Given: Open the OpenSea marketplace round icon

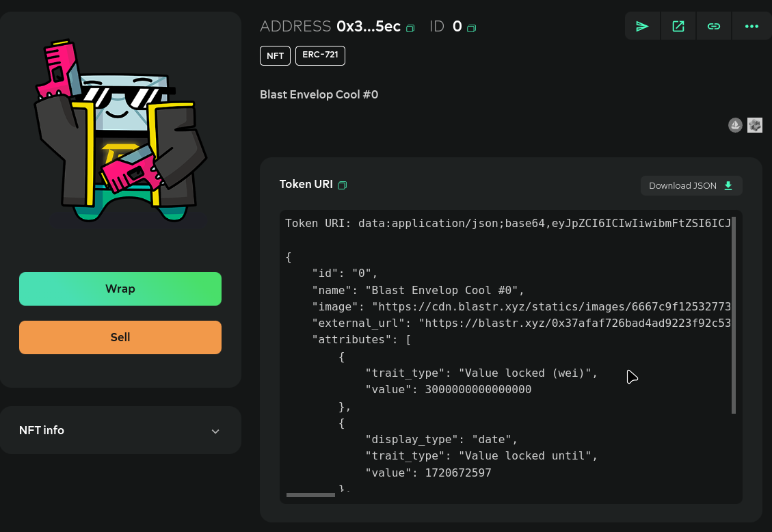Looking at the screenshot, I should (x=735, y=125).
